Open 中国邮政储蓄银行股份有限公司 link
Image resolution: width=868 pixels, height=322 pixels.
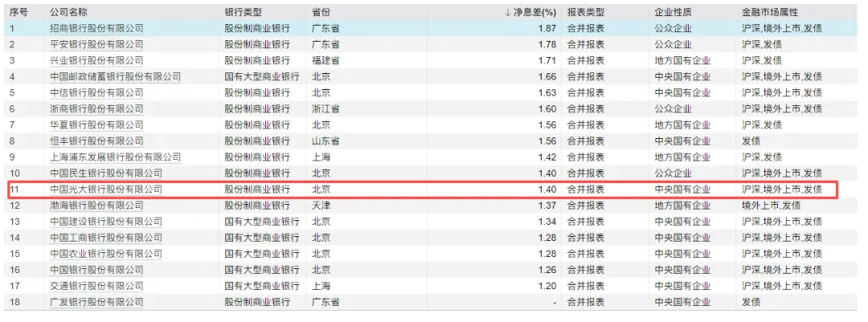click(x=115, y=76)
